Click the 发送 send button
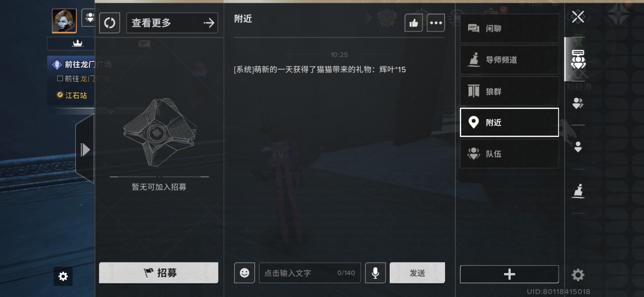The height and width of the screenshot is (297, 644). (417, 273)
